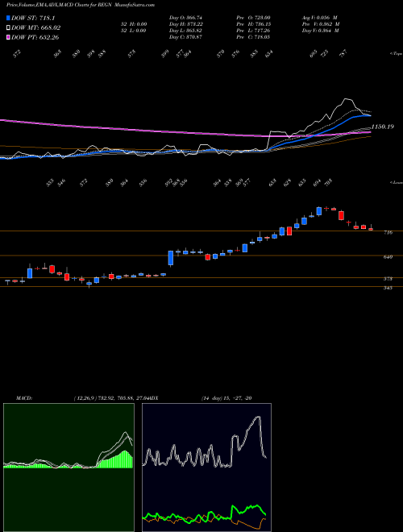Viewport: 403px width, 532px height.
Task: Click the 1150.19 label beside EMA lines
Action: (382, 127)
